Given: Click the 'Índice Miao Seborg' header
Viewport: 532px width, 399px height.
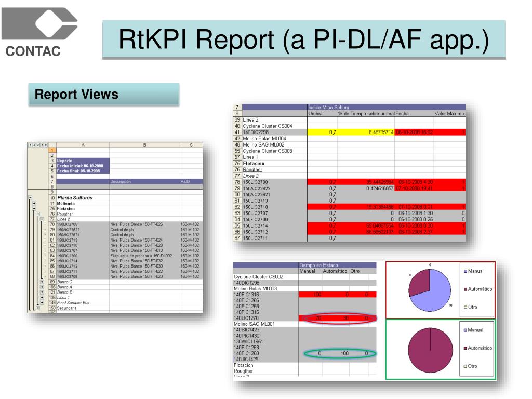Looking at the screenshot, I should pos(329,107).
